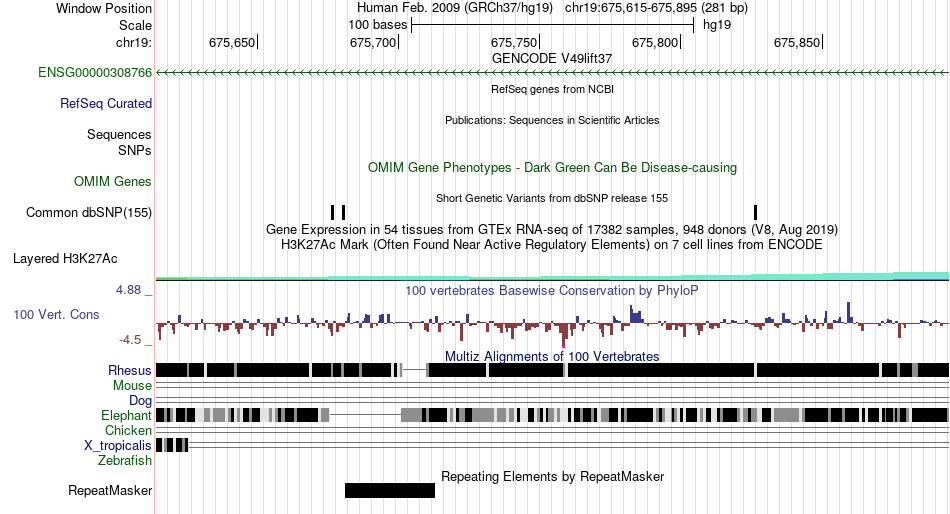This screenshot has width=950, height=514.
Task: Click the 675,650 ruler coordinate
Action: [232, 42]
